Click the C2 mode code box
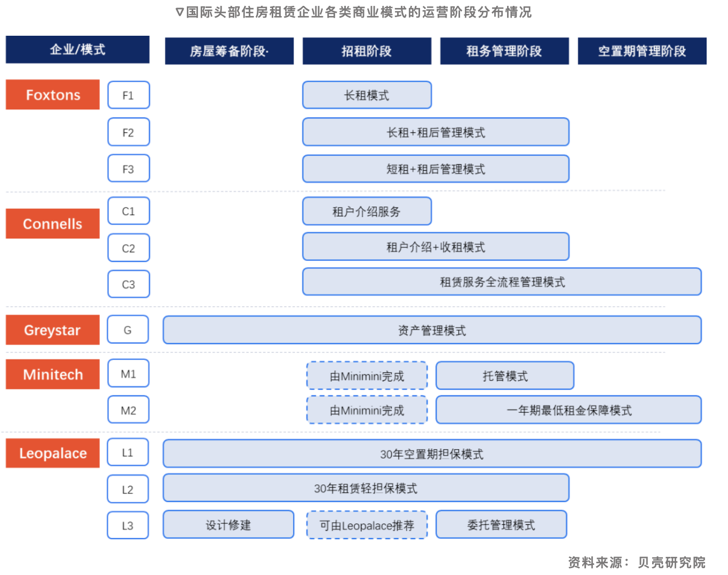This screenshot has width=728, height=575. 128,247
